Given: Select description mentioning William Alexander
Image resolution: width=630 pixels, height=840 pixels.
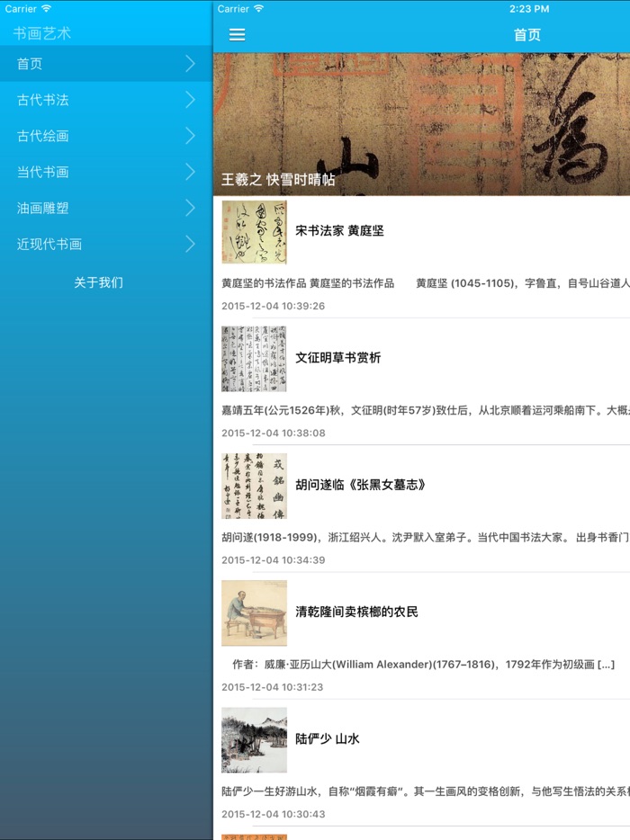Looking at the screenshot, I should click(423, 665).
